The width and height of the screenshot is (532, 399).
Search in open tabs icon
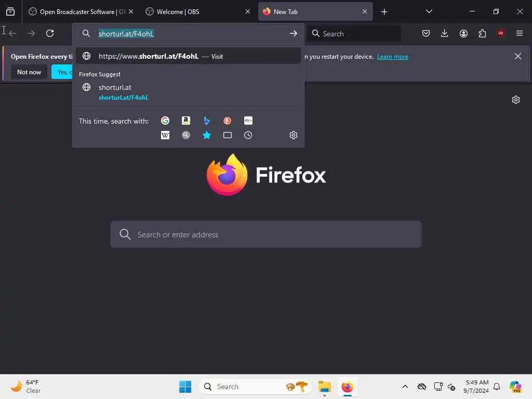click(x=228, y=135)
